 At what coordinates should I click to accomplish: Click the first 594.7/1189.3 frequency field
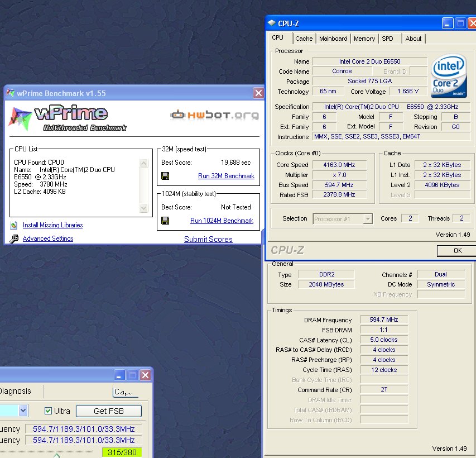[84, 429]
